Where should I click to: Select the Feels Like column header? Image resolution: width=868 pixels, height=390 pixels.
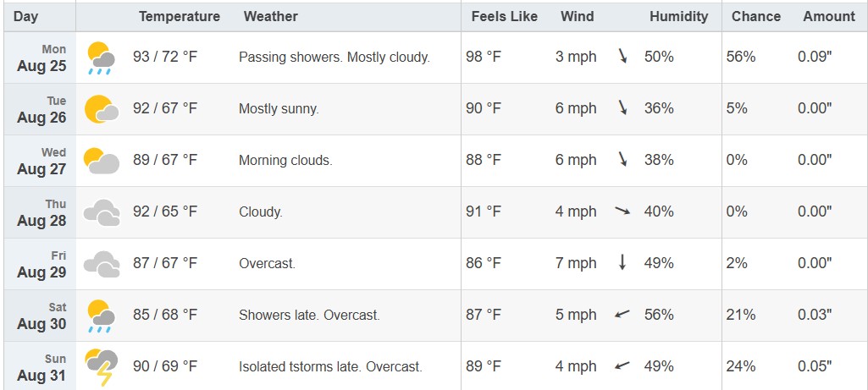(x=505, y=17)
